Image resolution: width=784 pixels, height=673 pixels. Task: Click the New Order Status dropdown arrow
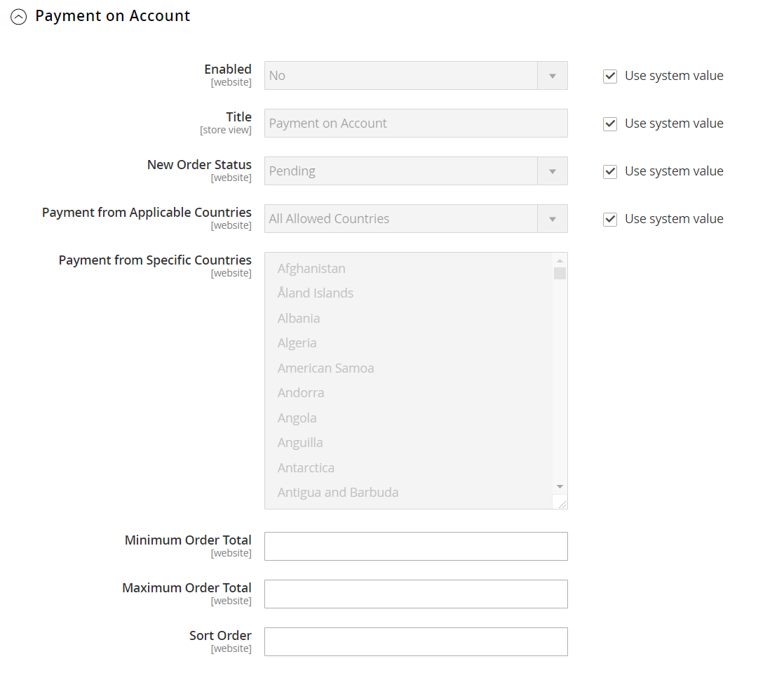(x=553, y=171)
